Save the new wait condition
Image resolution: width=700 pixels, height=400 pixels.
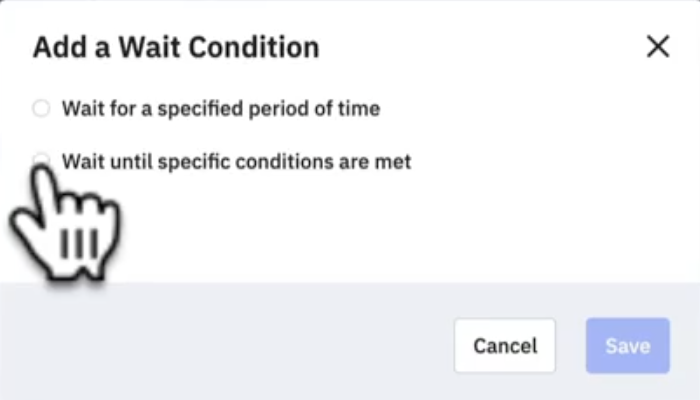click(x=627, y=346)
